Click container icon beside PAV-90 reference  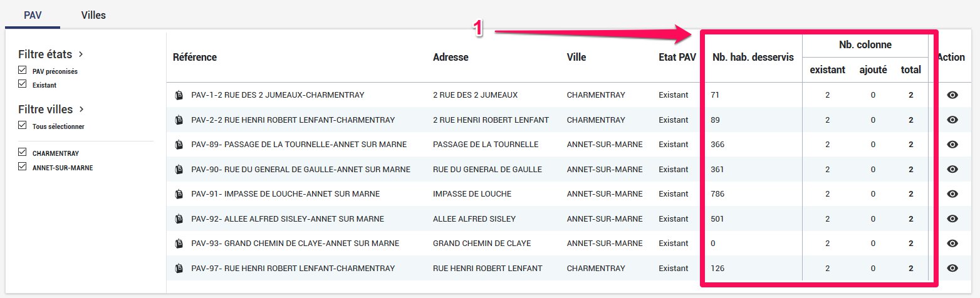coord(179,170)
